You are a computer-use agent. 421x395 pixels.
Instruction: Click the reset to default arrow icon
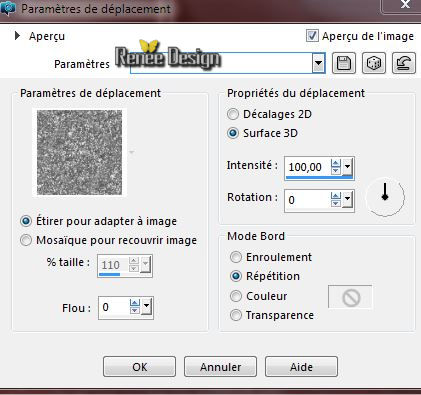click(404, 63)
